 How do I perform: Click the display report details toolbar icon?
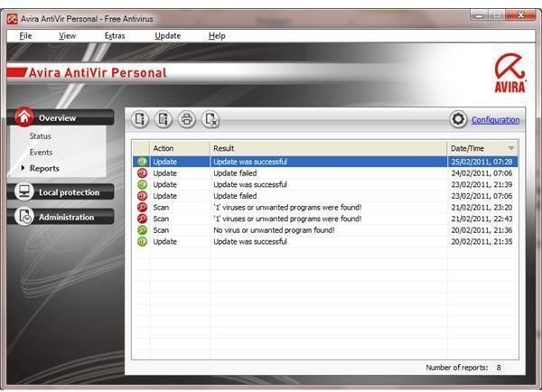pyautogui.click(x=164, y=119)
